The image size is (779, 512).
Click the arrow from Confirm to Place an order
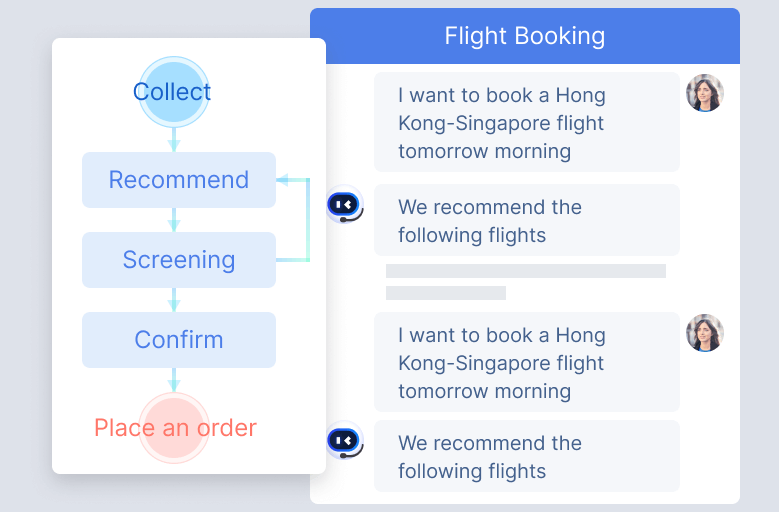pyautogui.click(x=174, y=380)
